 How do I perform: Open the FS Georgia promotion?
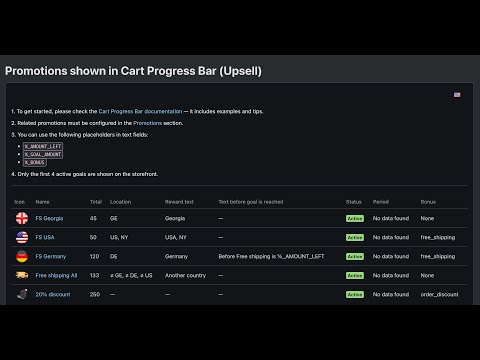click(49, 218)
